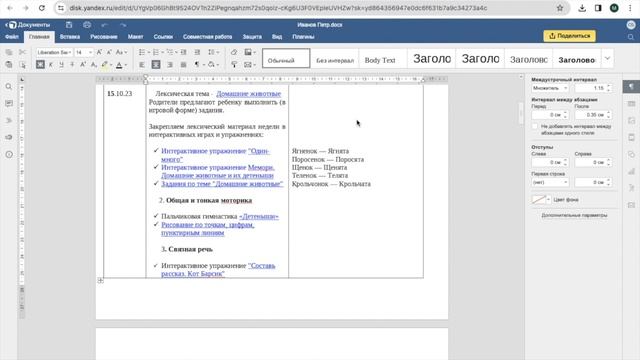The height and width of the screenshot is (360, 640).
Task: Apply the font color
Action: pyautogui.click(x=119, y=64)
